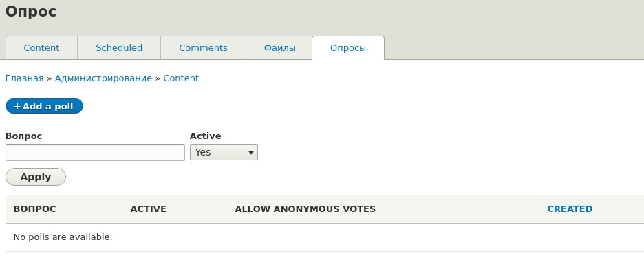
Task: Apply the poll filters
Action: (x=36, y=177)
